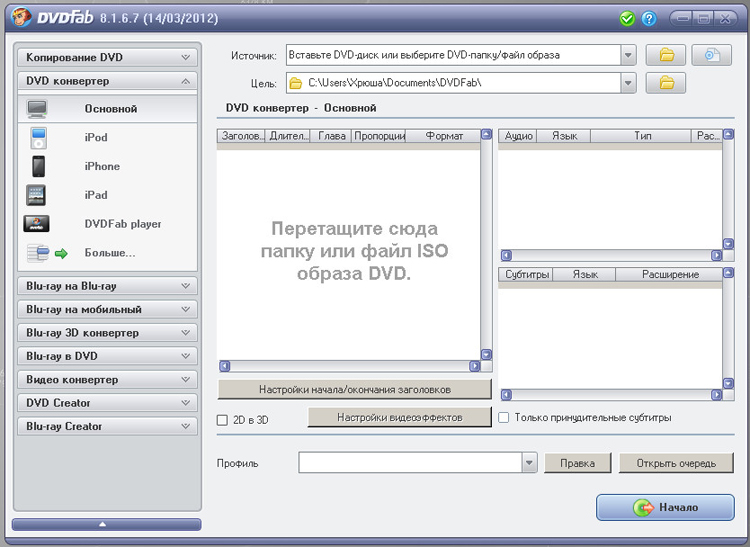The image size is (750, 547).
Task: Click subtitle list scroll-down arrow
Action: pos(728,383)
